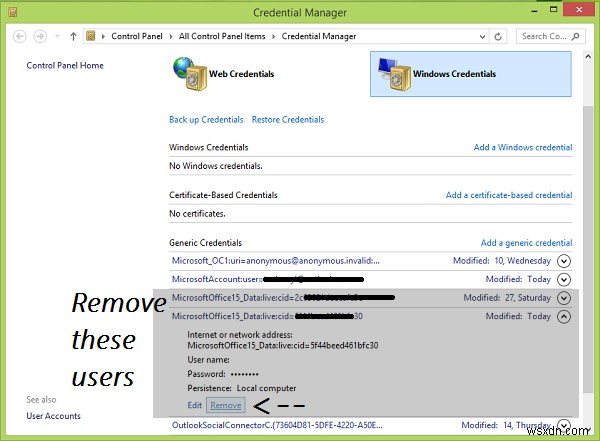This screenshot has height=441, width=600.
Task: Go up one folder level
Action: (x=73, y=36)
